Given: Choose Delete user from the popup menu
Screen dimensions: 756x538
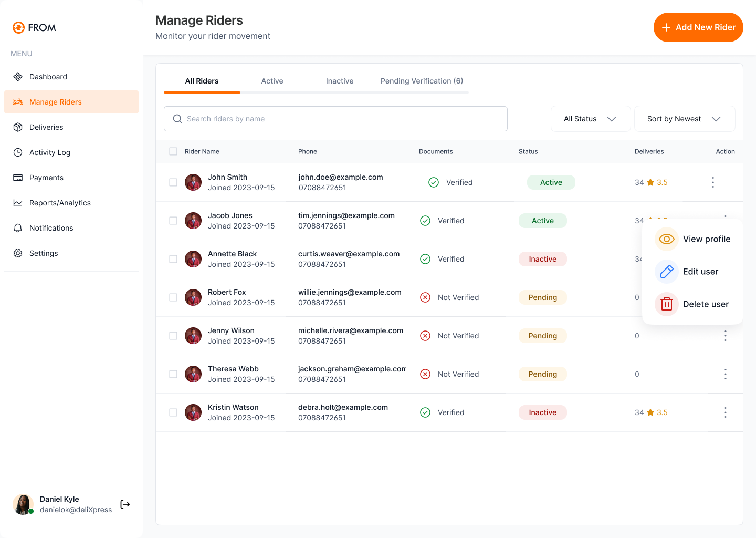Looking at the screenshot, I should [x=705, y=304].
